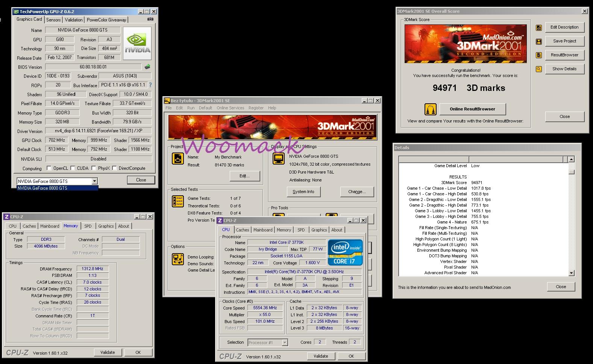Image resolution: width=593 pixels, height=364 pixels.
Task: Click the Show Details magnifier icon
Action: (x=539, y=69)
